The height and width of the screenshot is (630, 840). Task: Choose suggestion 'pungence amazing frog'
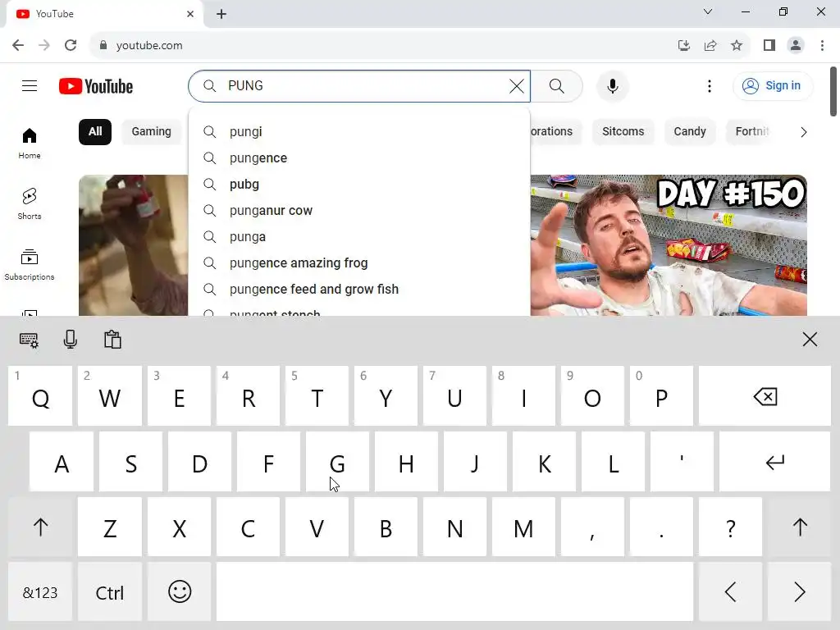pos(359,263)
